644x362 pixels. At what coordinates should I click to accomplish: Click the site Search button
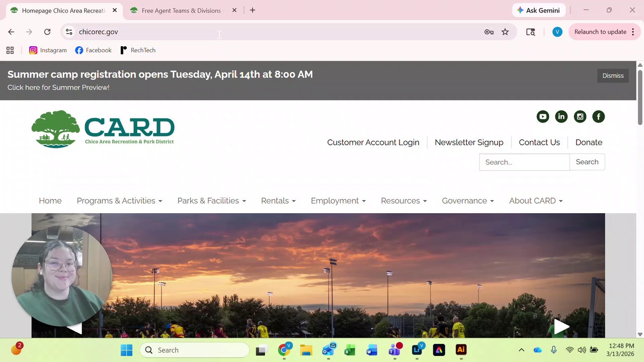click(x=587, y=162)
